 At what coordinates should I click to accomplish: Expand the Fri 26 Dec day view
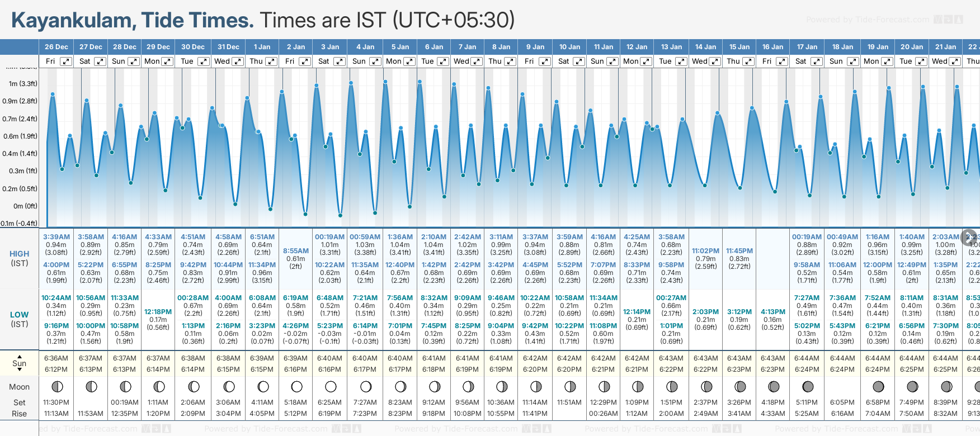[66, 61]
